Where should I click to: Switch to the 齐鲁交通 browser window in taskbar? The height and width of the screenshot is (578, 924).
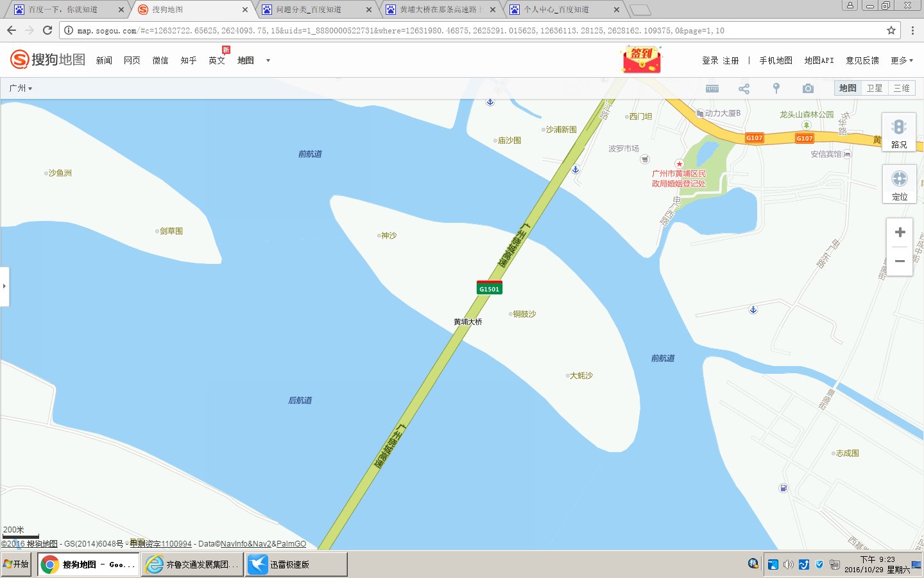pyautogui.click(x=191, y=564)
